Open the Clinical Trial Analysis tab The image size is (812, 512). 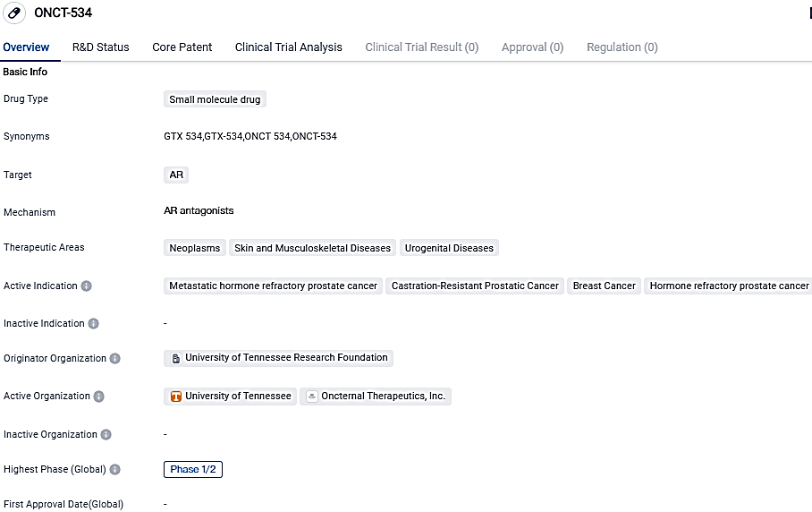point(288,47)
